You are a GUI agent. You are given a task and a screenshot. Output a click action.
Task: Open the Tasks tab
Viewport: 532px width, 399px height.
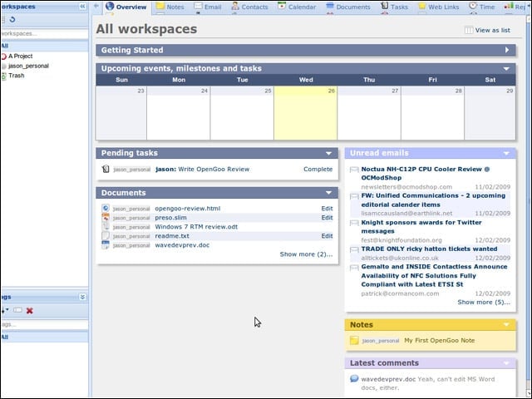pos(394,7)
